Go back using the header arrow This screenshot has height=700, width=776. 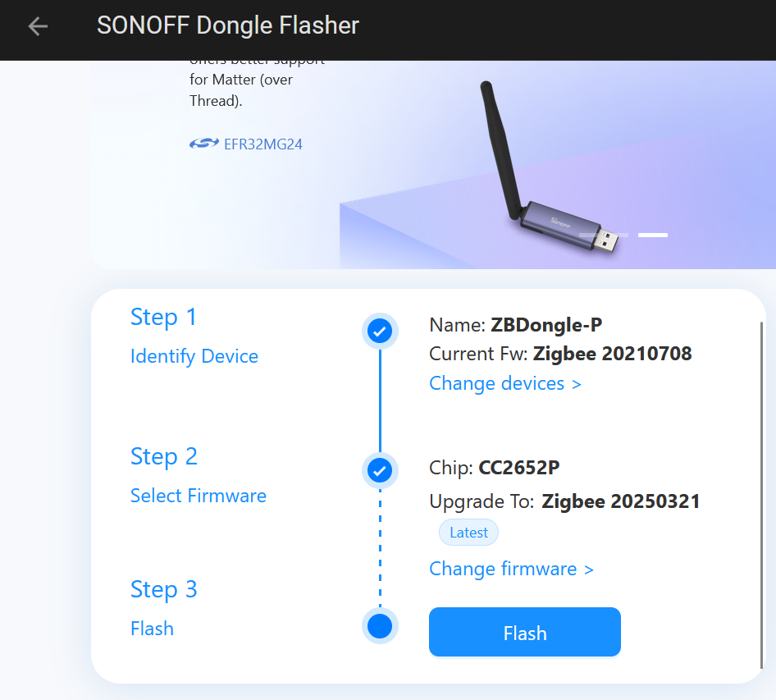click(x=38, y=26)
